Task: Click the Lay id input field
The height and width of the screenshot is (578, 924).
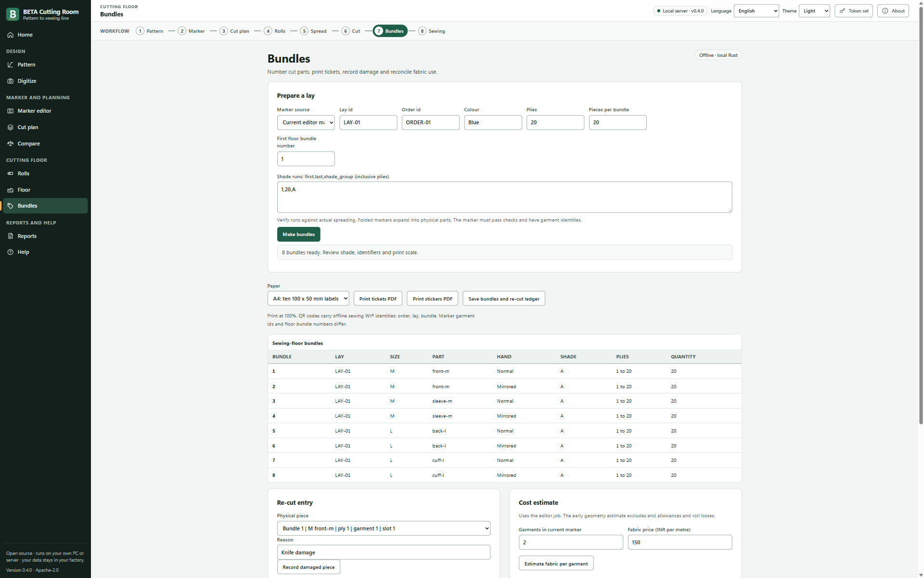Action: tap(368, 122)
